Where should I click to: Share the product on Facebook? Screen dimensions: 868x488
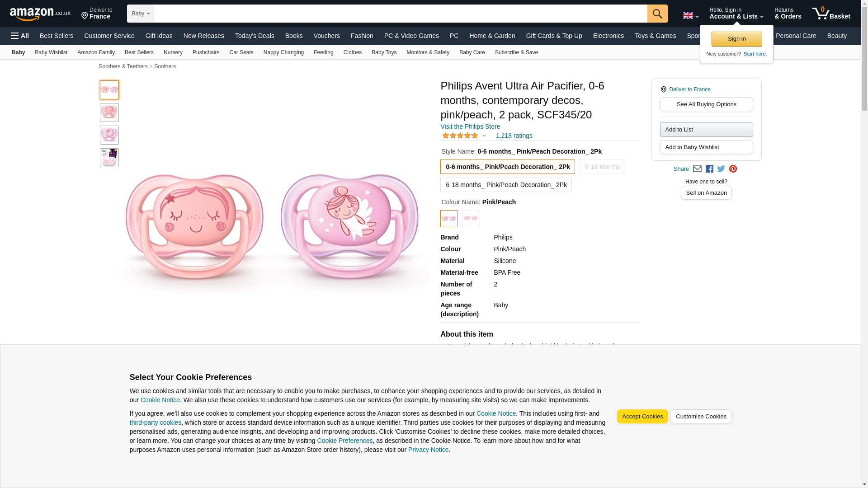pos(709,169)
